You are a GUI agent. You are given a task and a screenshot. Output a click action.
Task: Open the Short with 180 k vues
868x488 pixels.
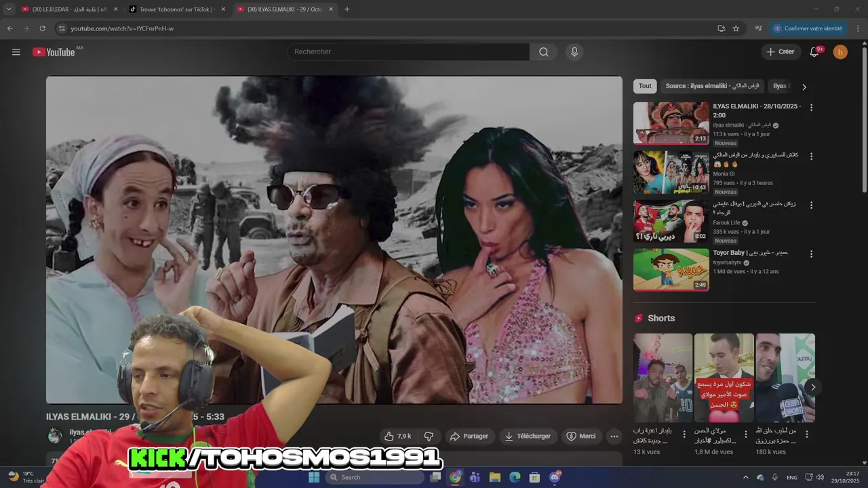pyautogui.click(x=785, y=378)
